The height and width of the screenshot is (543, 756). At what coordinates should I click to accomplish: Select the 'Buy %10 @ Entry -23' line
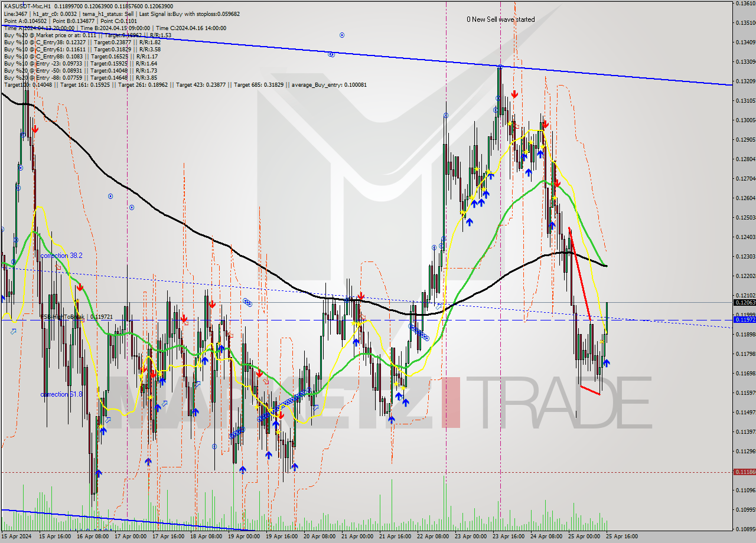tap(80, 63)
